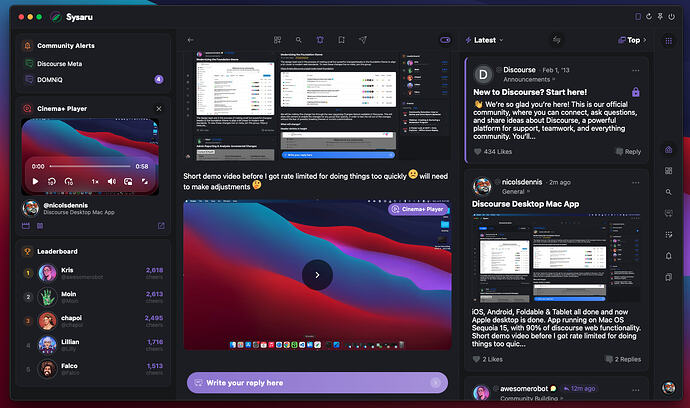This screenshot has width=690, height=408.
Task: Click search icon in right sidebar
Action: tap(668, 192)
